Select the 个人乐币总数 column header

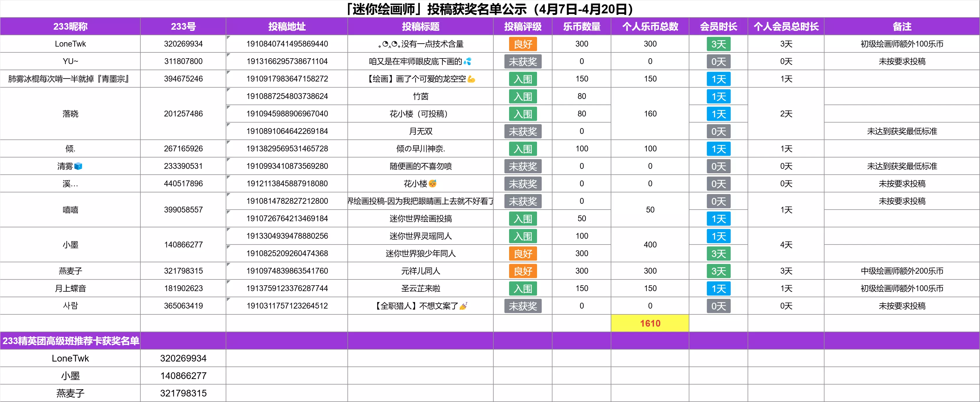point(650,26)
